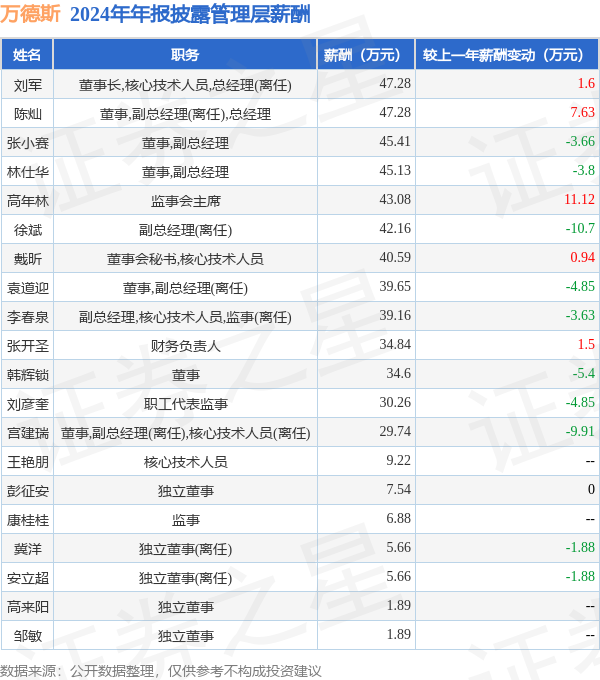
Task: Click the salary 34.84
Action: 395,345
